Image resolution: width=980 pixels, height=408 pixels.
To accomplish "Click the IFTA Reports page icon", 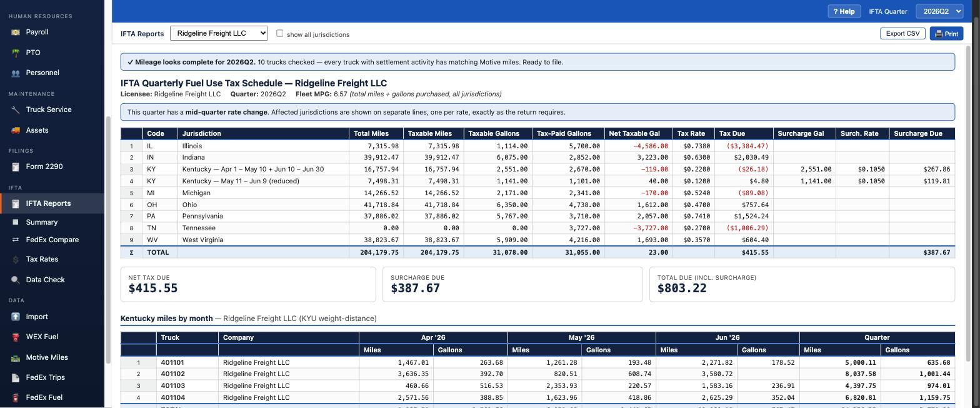I will pos(16,203).
